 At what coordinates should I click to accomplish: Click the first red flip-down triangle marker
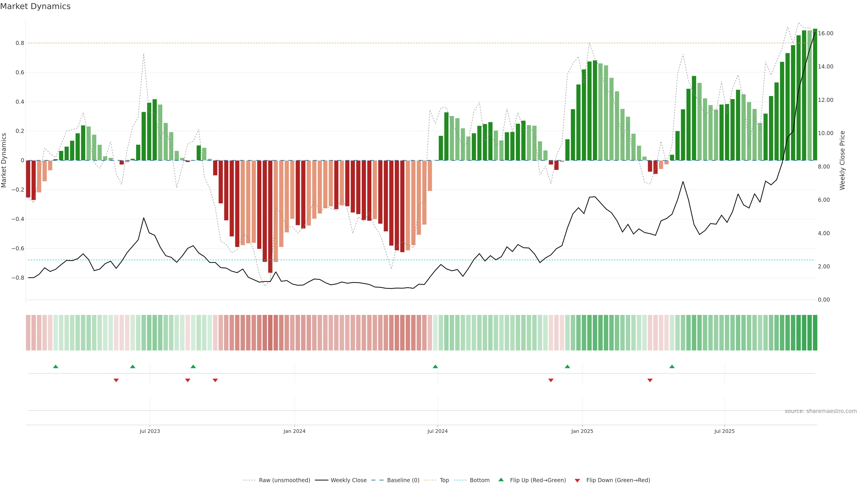[x=116, y=380]
